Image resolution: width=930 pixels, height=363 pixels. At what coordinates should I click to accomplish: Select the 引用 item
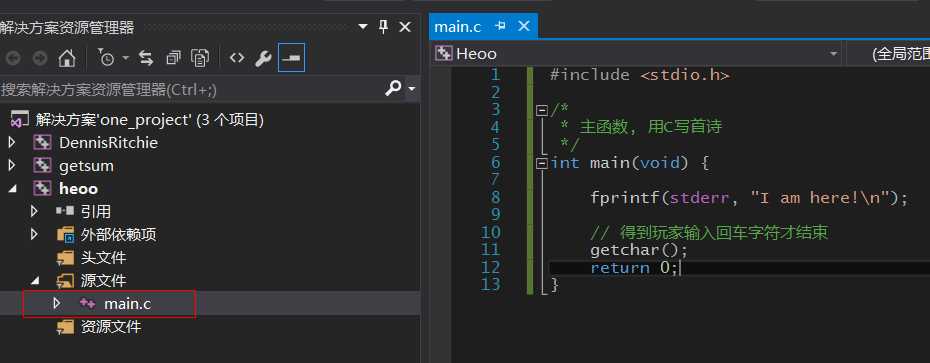click(x=96, y=212)
